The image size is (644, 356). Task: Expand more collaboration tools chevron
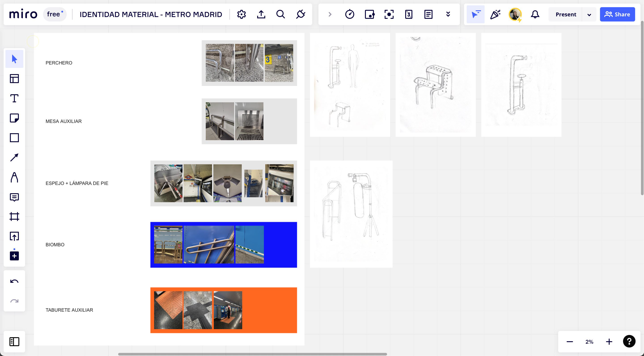point(448,14)
